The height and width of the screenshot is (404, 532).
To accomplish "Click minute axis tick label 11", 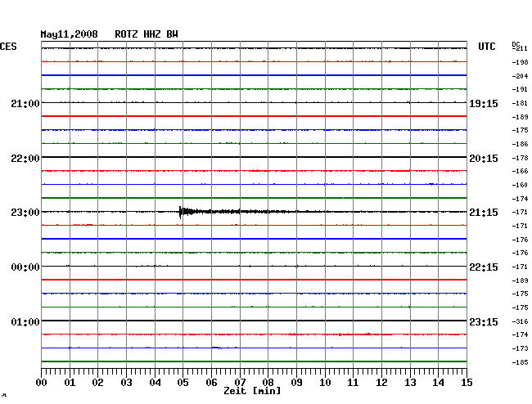I will [x=353, y=383].
